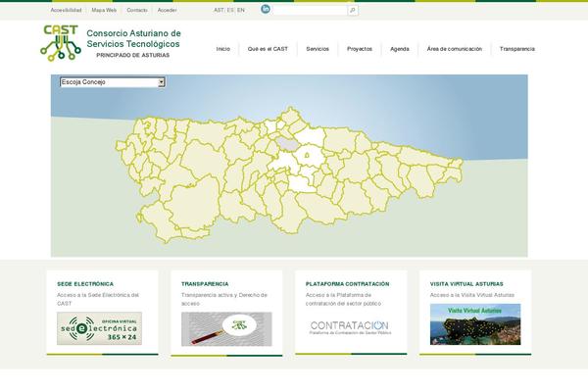Image resolution: width=588 pixels, height=392 pixels.
Task: Click Principado de Asturias subtitle text
Action: pyautogui.click(x=132, y=55)
